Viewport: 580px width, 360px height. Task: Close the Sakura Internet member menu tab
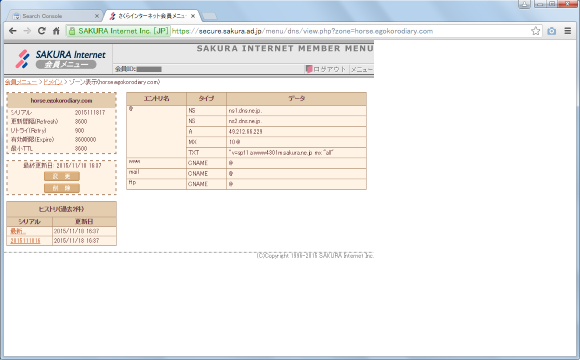point(193,16)
